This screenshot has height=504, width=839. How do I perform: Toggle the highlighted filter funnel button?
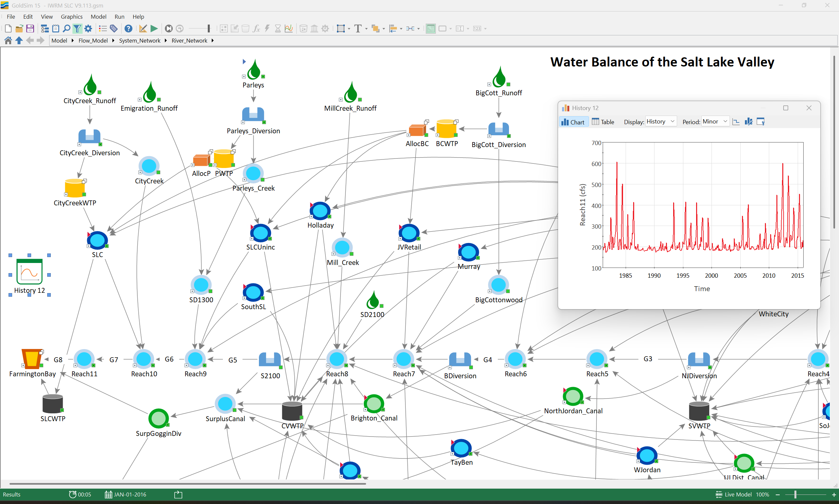[x=77, y=28]
